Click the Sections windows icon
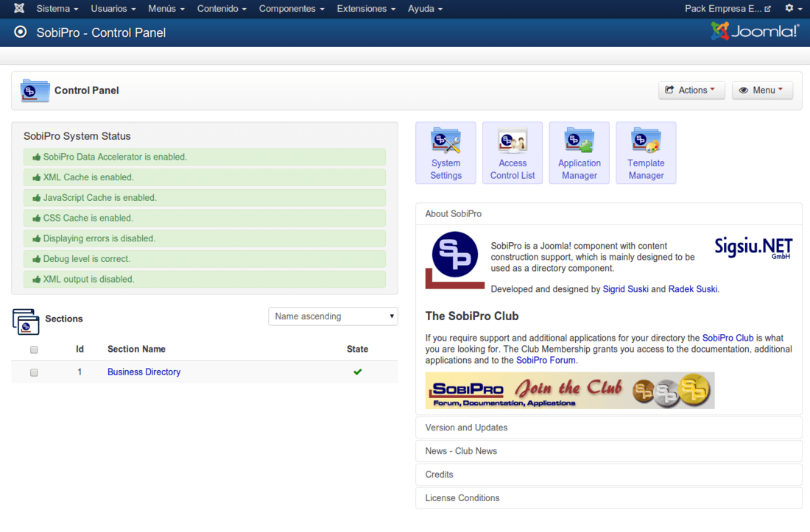The width and height of the screenshot is (810, 532). tap(26, 322)
